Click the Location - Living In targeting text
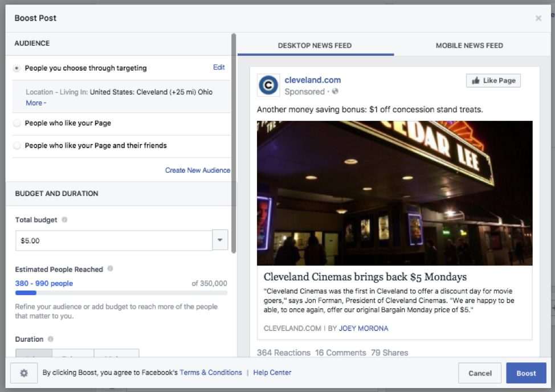This screenshot has height=392, width=555. (x=119, y=92)
